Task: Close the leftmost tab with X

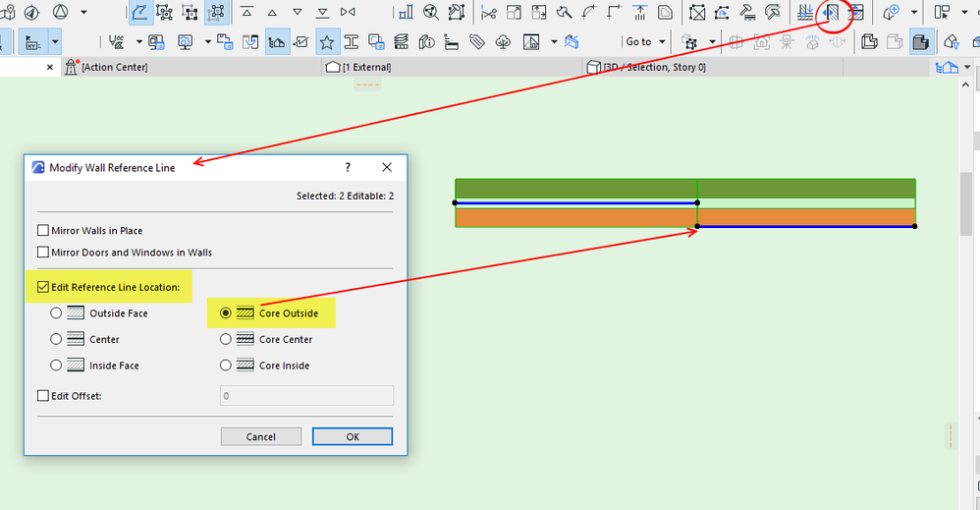Action: (x=50, y=67)
